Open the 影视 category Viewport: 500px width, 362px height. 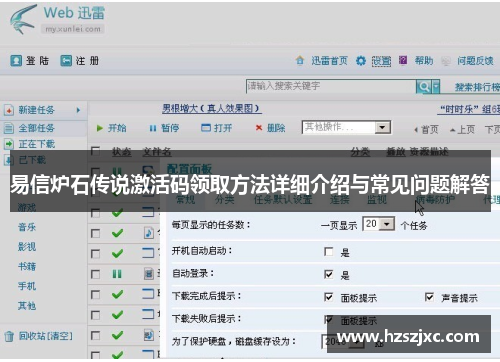click(27, 247)
